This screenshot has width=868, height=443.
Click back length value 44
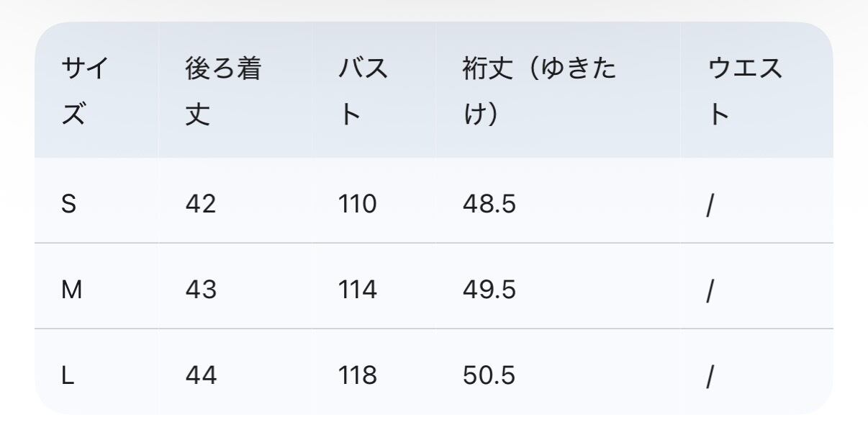[x=200, y=376]
